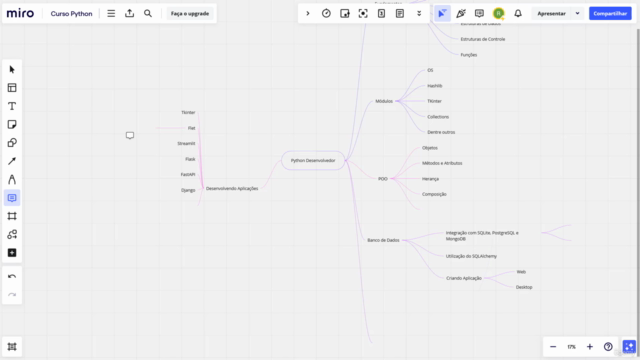
Task: Select the Flask node
Action: tap(190, 159)
